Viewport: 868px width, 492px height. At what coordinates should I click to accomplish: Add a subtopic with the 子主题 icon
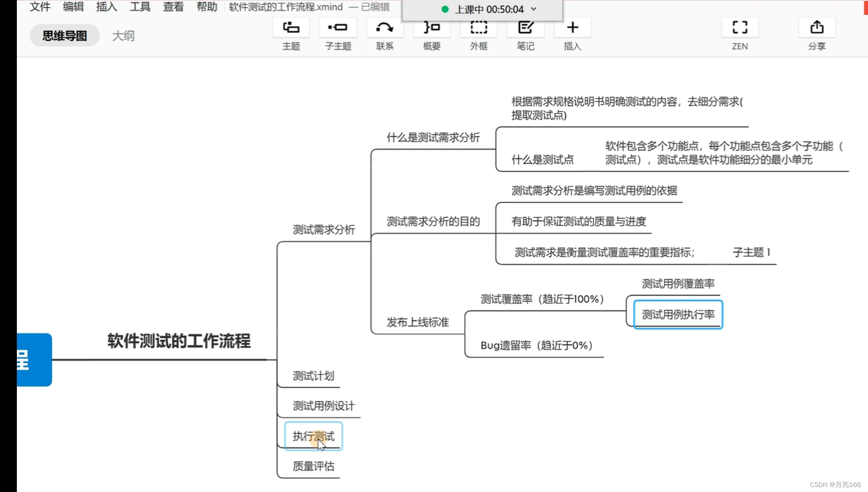pos(338,27)
